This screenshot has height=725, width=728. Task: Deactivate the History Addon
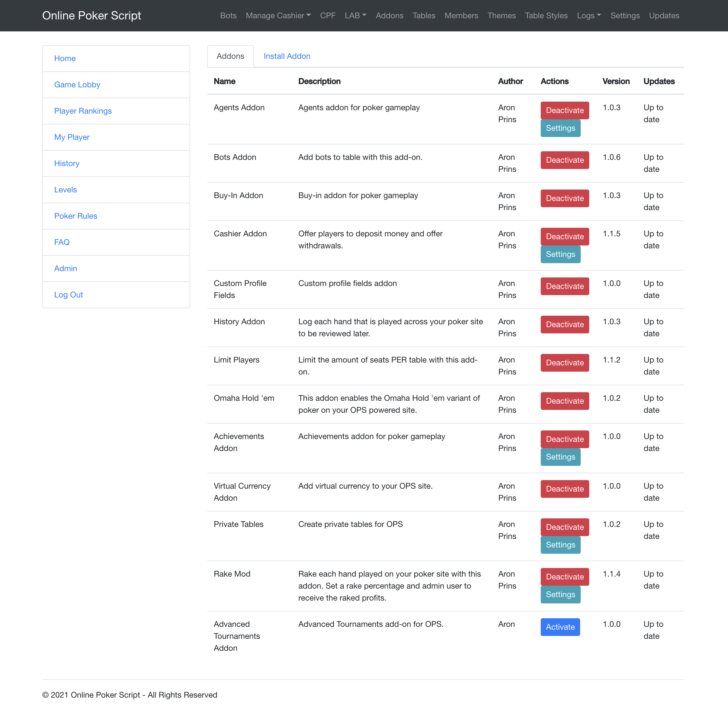[564, 325]
